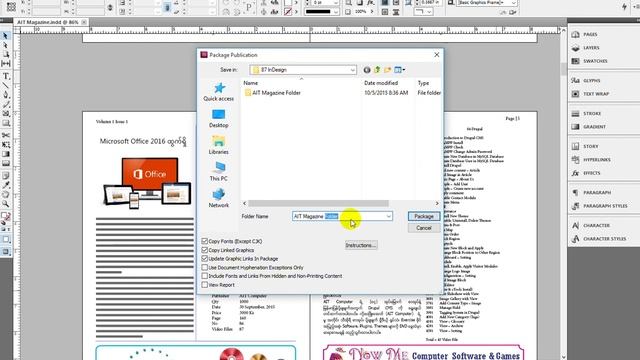Switch to the AIT Magazine.indd document tab
The image size is (640, 360).
tap(47, 22)
